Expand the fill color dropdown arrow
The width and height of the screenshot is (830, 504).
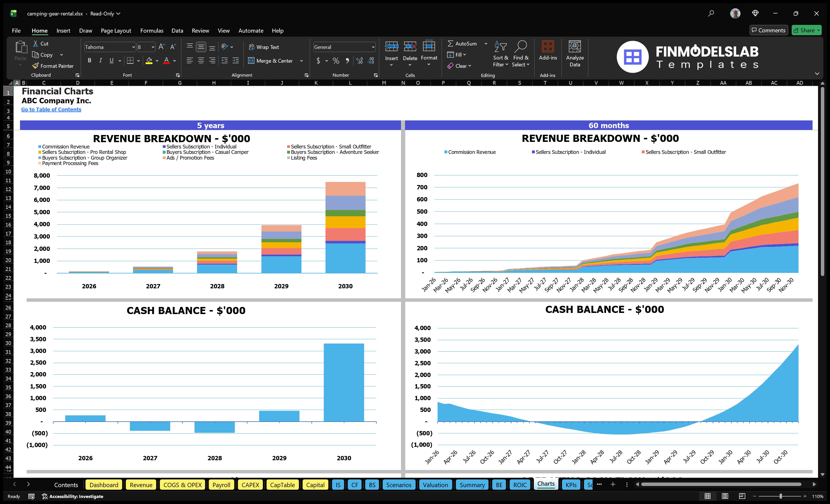click(x=157, y=61)
